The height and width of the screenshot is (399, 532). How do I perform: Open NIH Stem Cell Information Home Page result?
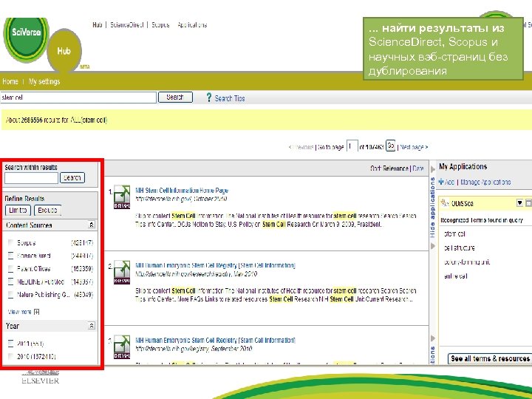(182, 191)
